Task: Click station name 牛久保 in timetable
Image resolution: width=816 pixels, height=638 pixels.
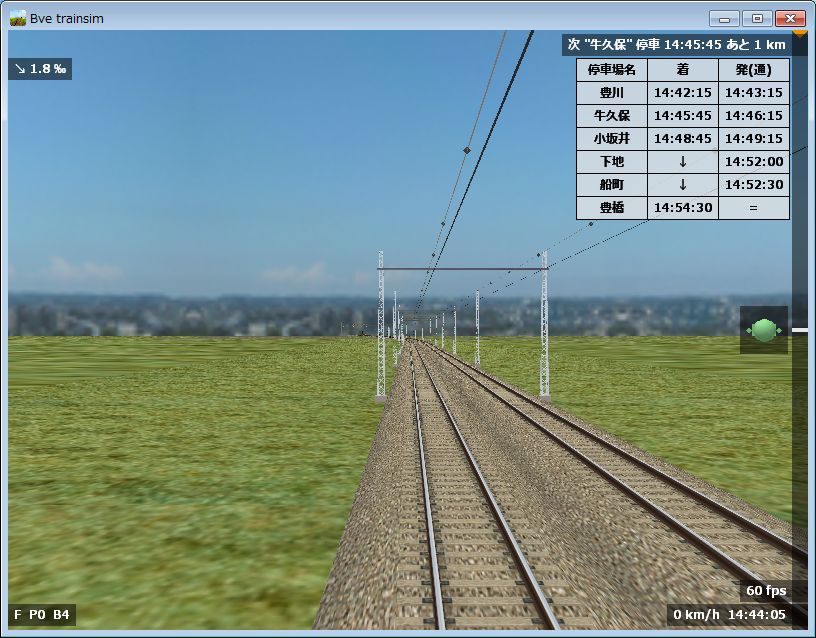Action: click(x=611, y=116)
